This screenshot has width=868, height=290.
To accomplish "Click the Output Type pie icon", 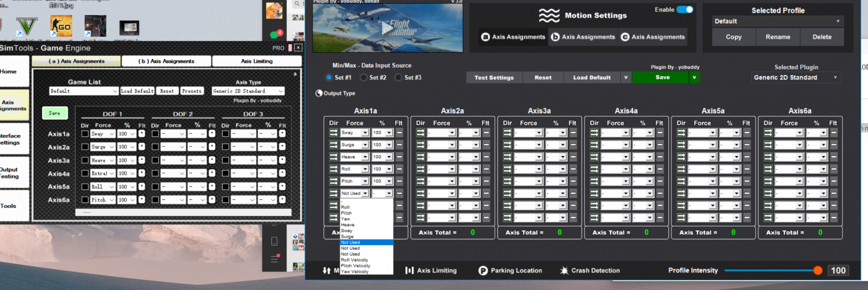I will 319,93.
